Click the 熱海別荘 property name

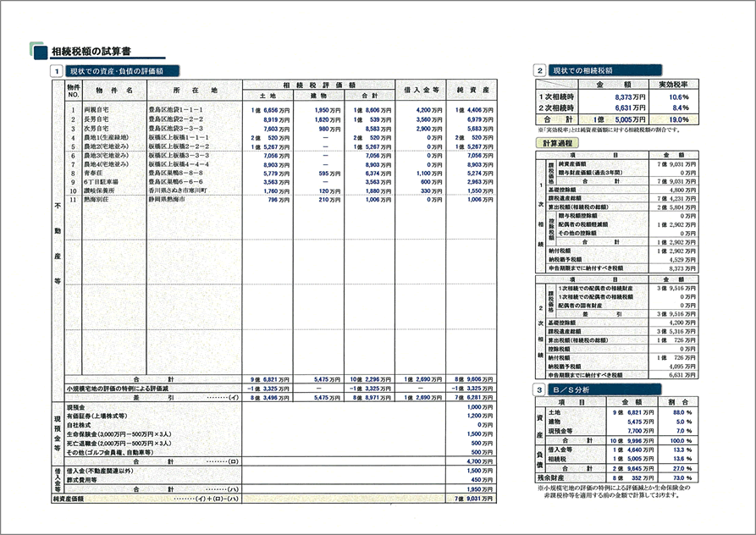(97, 200)
